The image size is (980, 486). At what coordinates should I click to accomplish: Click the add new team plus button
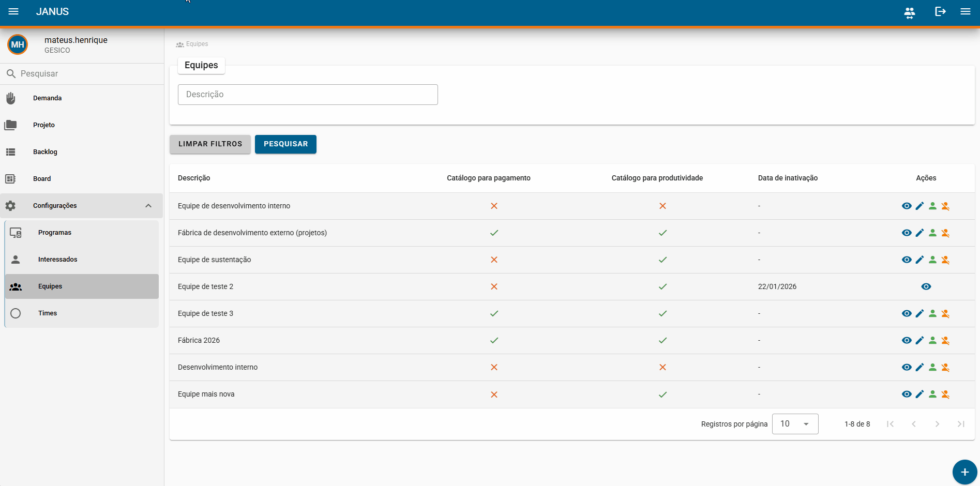[964, 472]
